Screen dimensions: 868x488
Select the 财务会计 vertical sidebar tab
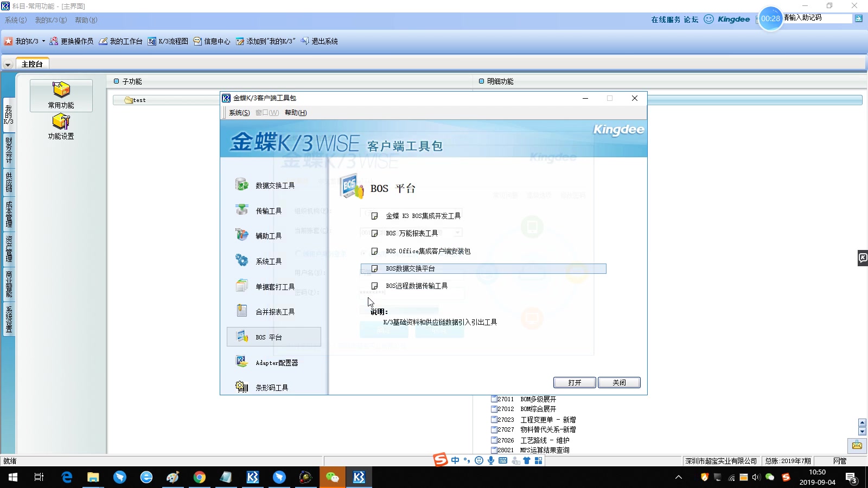[9, 150]
